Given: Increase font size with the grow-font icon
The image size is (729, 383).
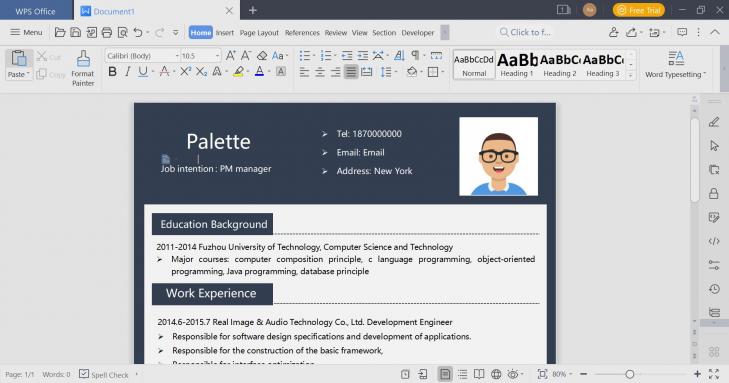Looking at the screenshot, I should pyautogui.click(x=231, y=56).
